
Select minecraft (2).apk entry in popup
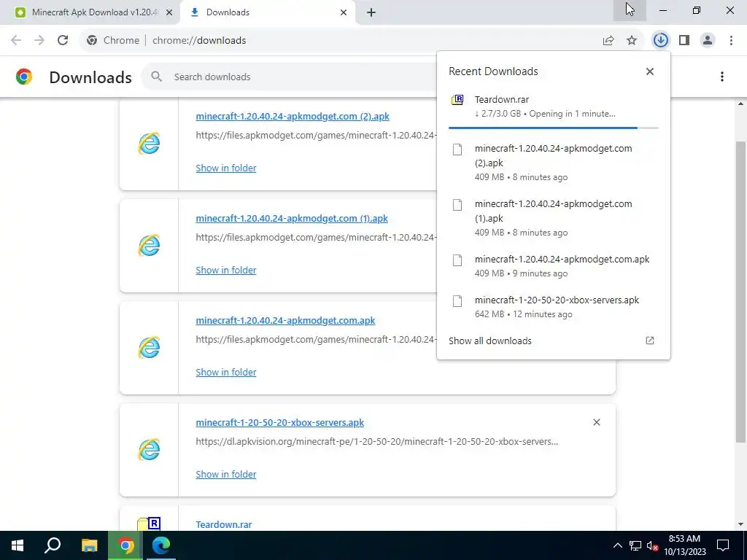tap(553, 163)
